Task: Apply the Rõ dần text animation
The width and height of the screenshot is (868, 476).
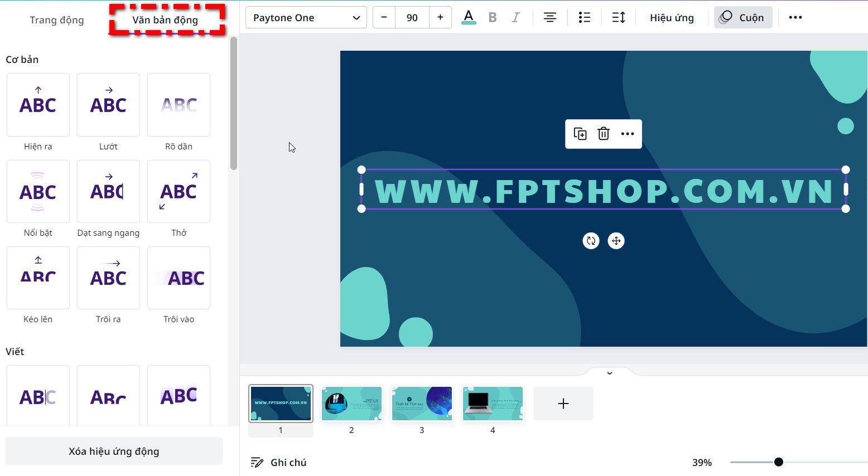Action: pyautogui.click(x=179, y=105)
